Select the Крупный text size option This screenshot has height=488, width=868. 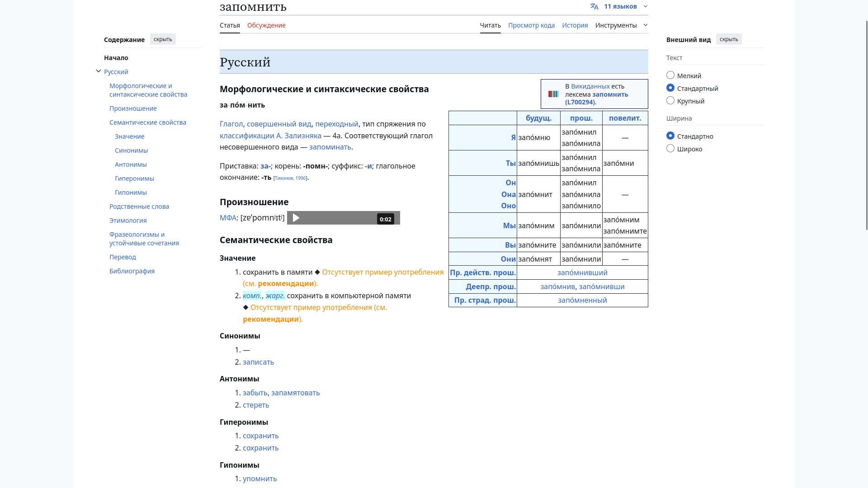tap(670, 101)
